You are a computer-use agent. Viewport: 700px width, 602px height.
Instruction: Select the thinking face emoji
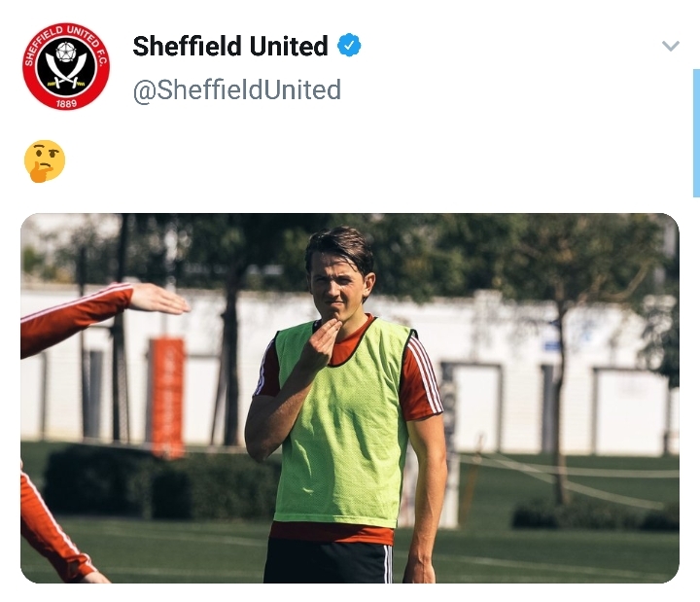[x=45, y=160]
